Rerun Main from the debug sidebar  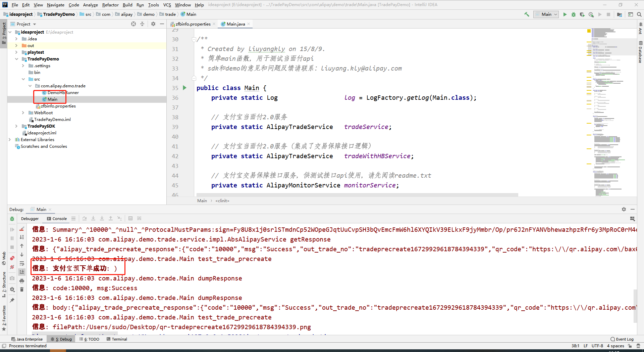12,219
